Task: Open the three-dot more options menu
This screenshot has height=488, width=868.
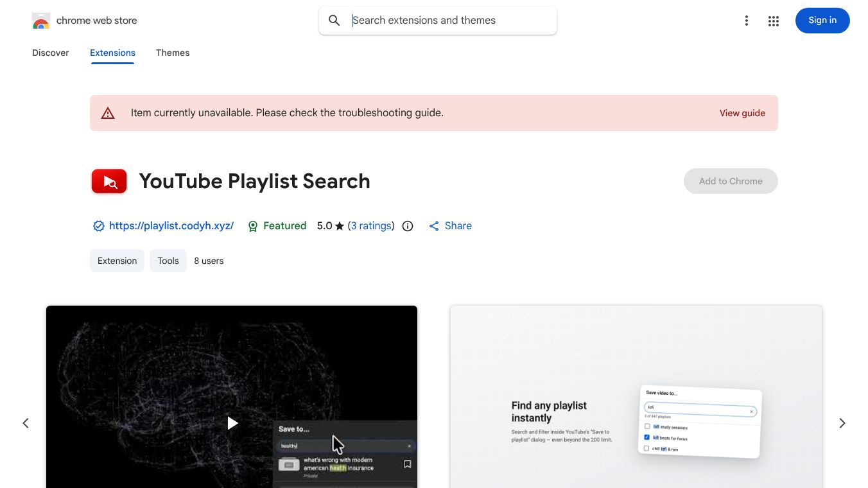Action: click(746, 21)
